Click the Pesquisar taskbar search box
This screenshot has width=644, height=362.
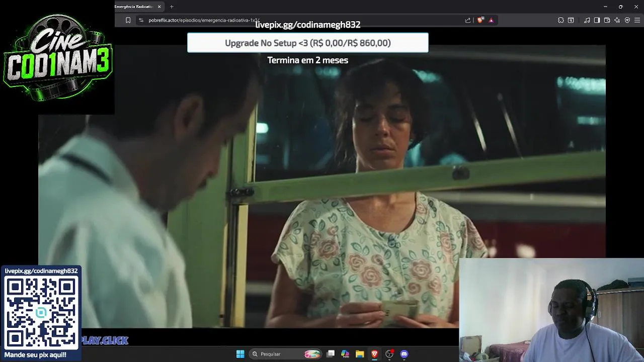286,354
